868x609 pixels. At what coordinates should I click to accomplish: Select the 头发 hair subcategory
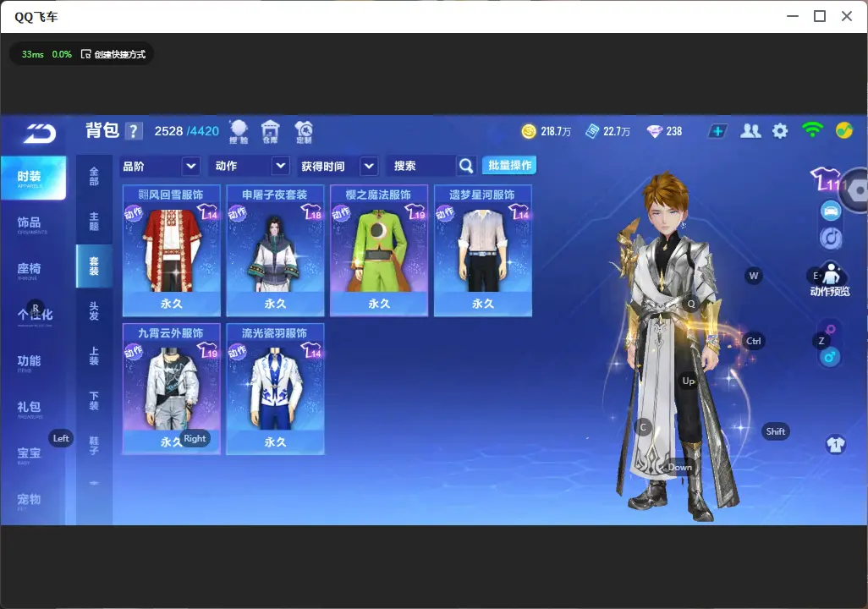click(x=94, y=311)
